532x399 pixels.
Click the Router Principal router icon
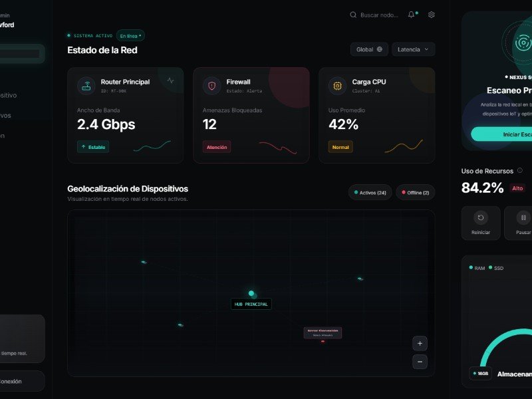click(86, 86)
